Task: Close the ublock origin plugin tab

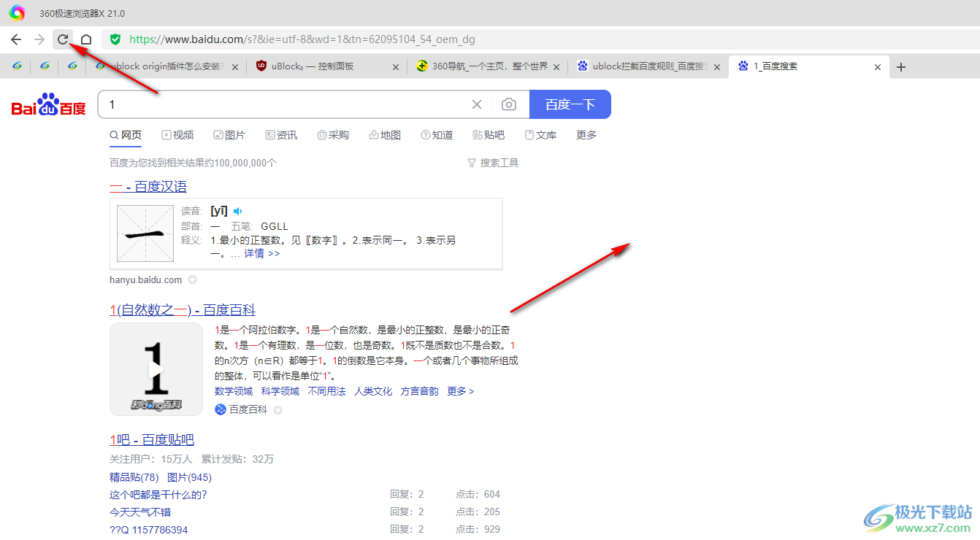Action: (235, 67)
